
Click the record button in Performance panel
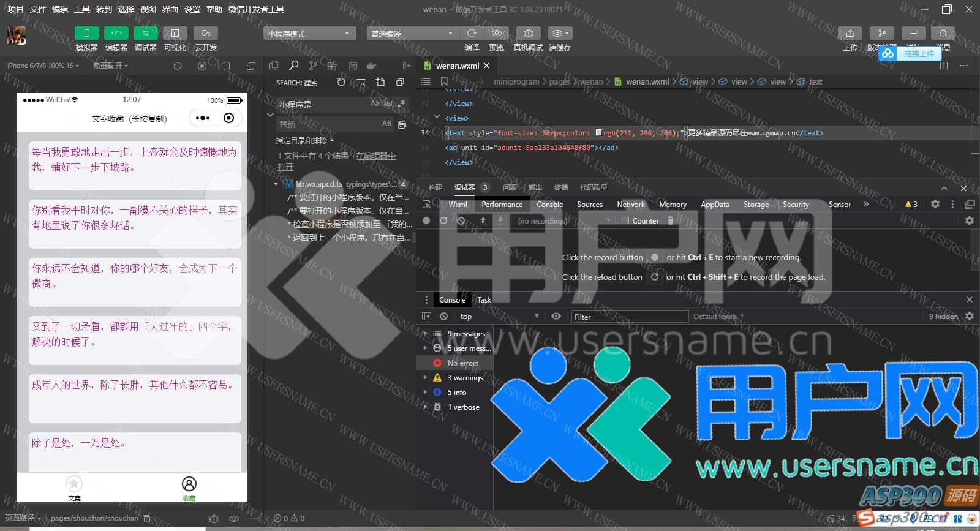(426, 220)
